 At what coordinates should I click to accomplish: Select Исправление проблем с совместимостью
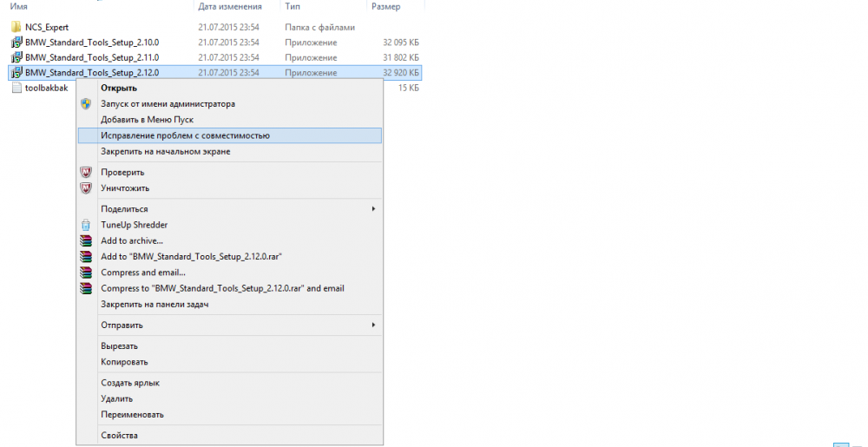(x=185, y=135)
